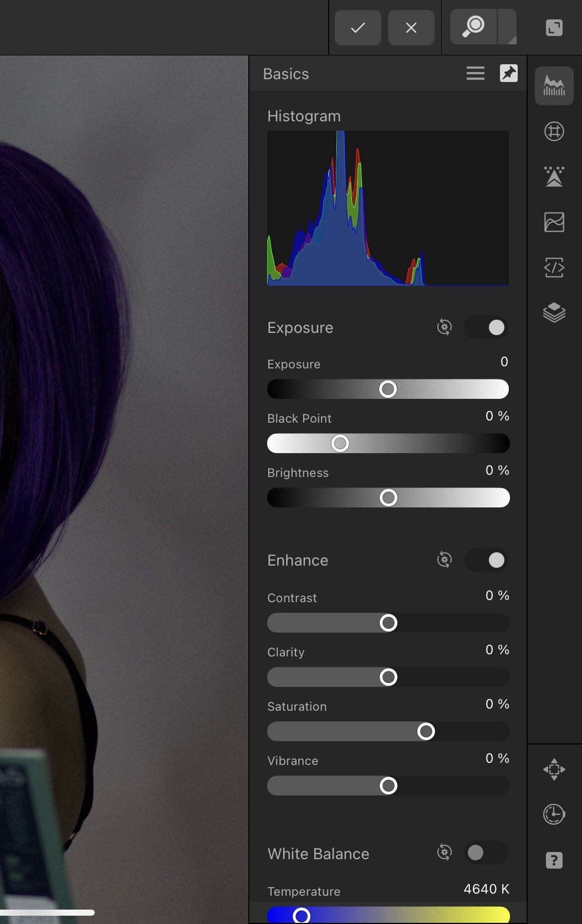Select the Clarity 0 % value
The height and width of the screenshot is (924, 582).
(x=497, y=650)
